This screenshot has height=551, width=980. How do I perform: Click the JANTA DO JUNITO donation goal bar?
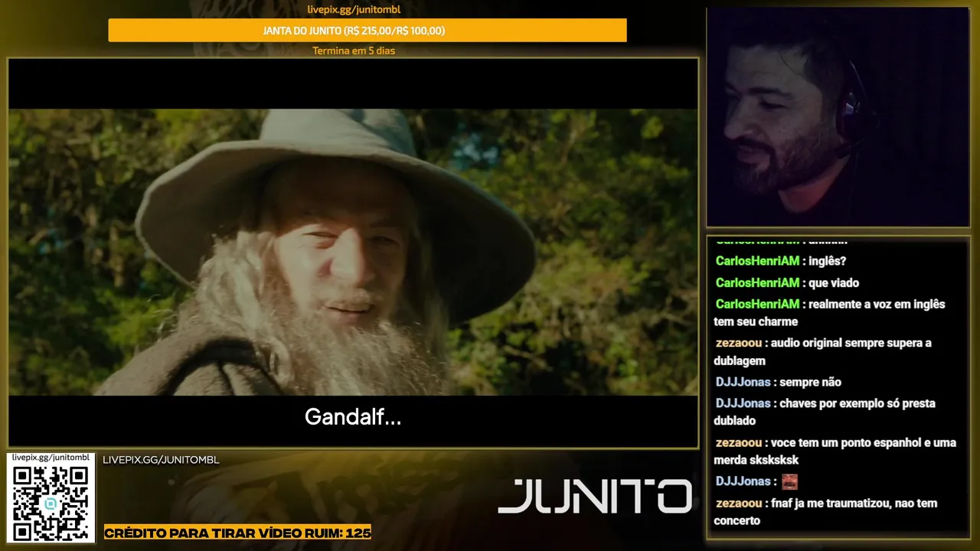pyautogui.click(x=367, y=31)
